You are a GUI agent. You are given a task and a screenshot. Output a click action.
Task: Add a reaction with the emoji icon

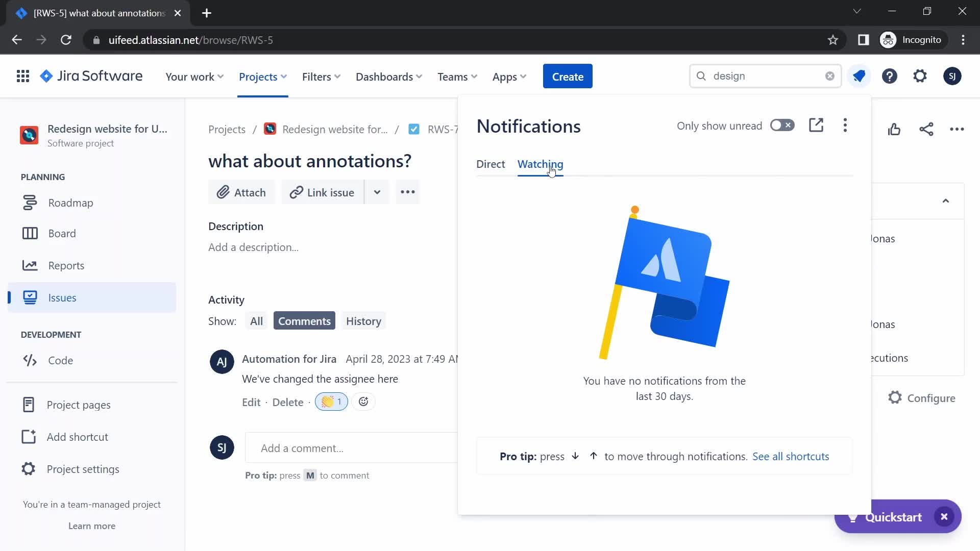pos(363,402)
